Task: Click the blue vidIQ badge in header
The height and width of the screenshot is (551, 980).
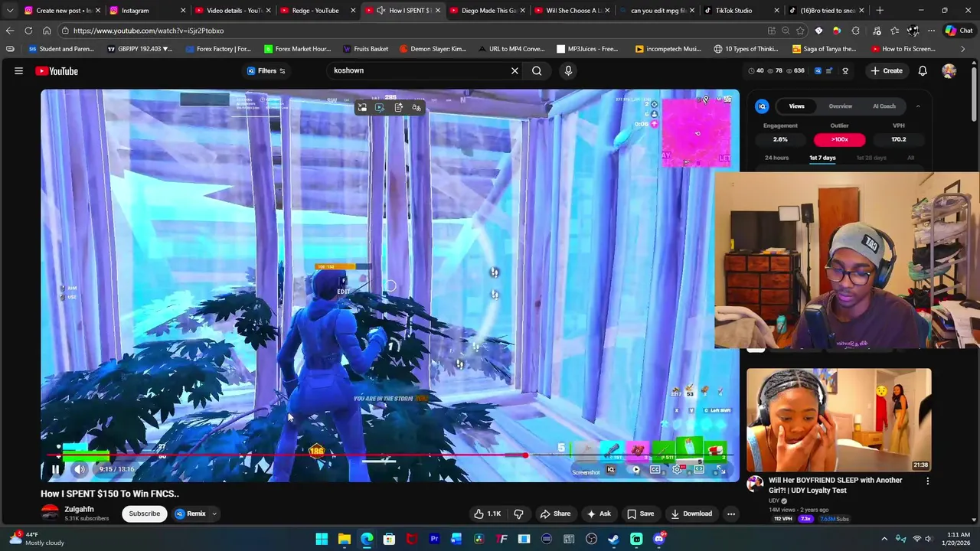Action: [818, 70]
